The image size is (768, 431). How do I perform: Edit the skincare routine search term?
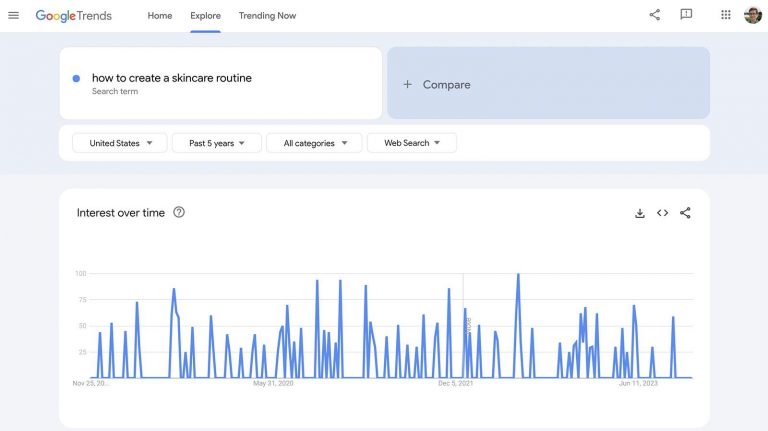172,78
